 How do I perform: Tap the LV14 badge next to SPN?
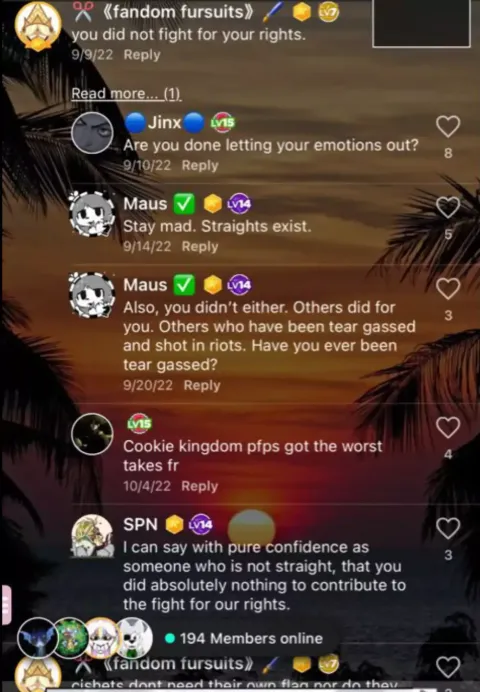[201, 524]
